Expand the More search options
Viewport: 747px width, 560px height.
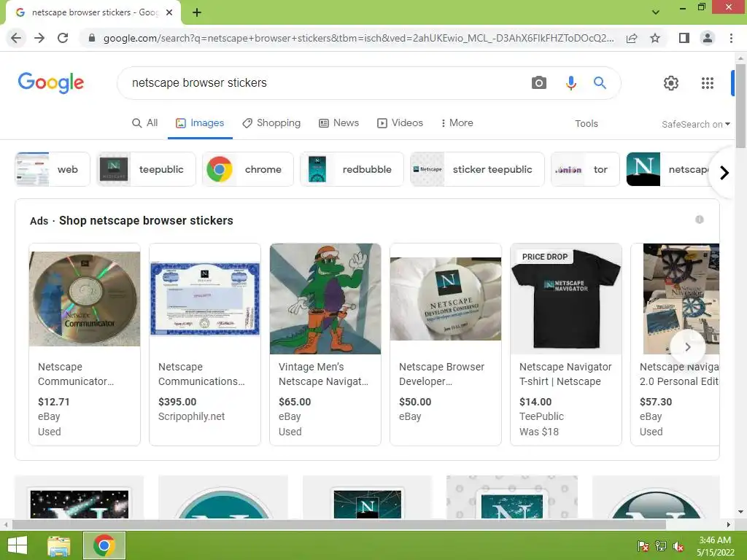(x=457, y=122)
